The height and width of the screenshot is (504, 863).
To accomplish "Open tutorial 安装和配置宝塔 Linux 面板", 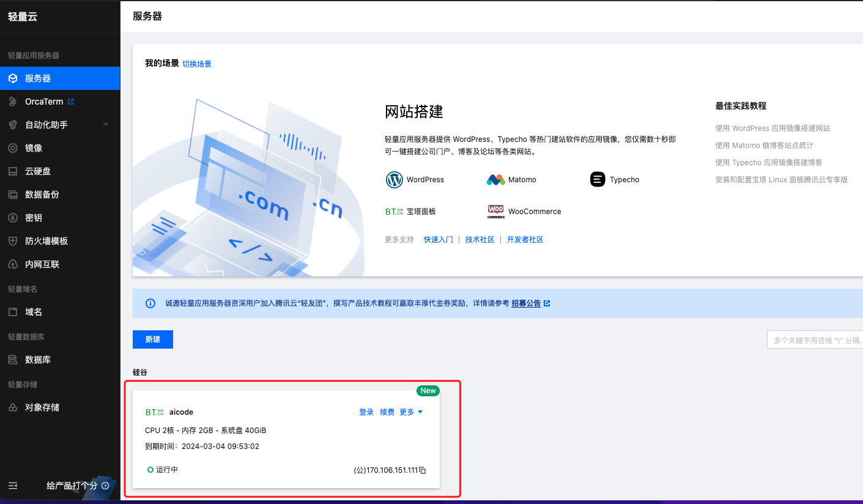I will [782, 180].
